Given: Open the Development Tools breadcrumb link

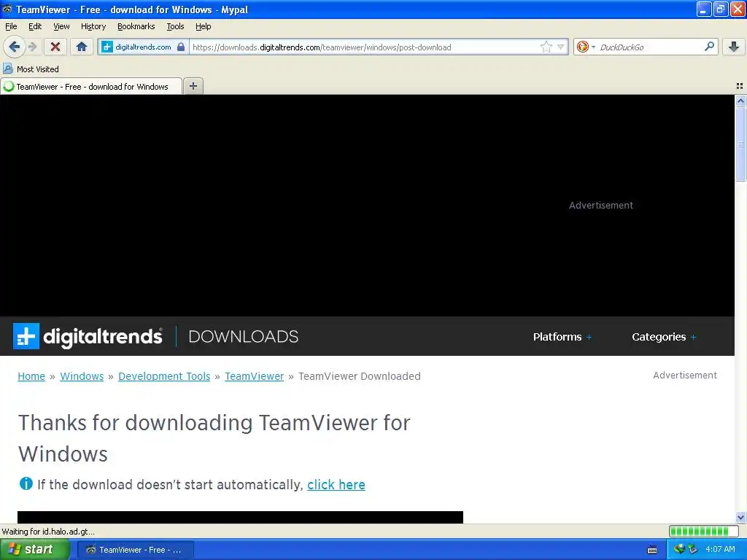Looking at the screenshot, I should click(x=164, y=376).
